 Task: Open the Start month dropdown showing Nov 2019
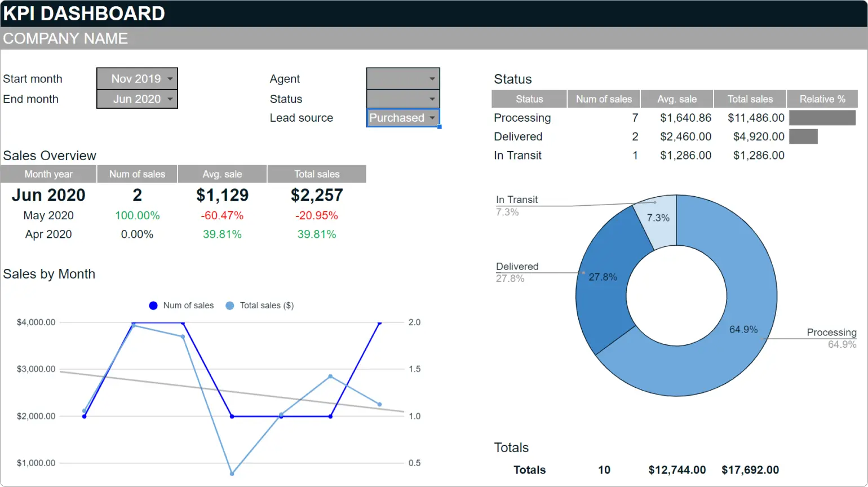(136, 78)
